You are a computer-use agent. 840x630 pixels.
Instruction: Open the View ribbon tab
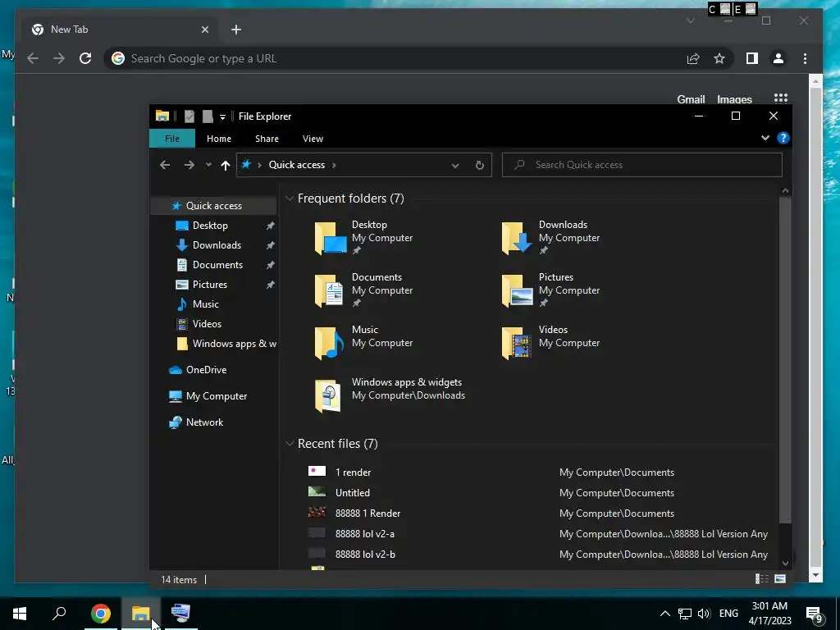tap(313, 139)
